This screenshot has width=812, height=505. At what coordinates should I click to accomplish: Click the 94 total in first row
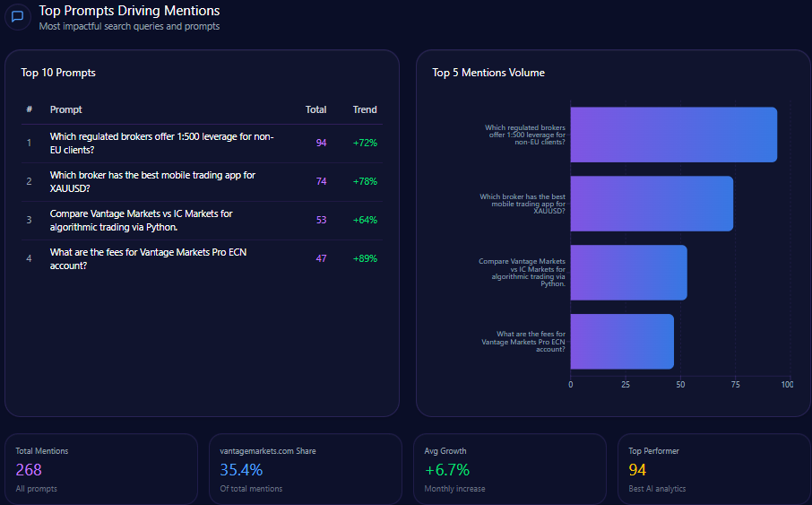pyautogui.click(x=321, y=143)
